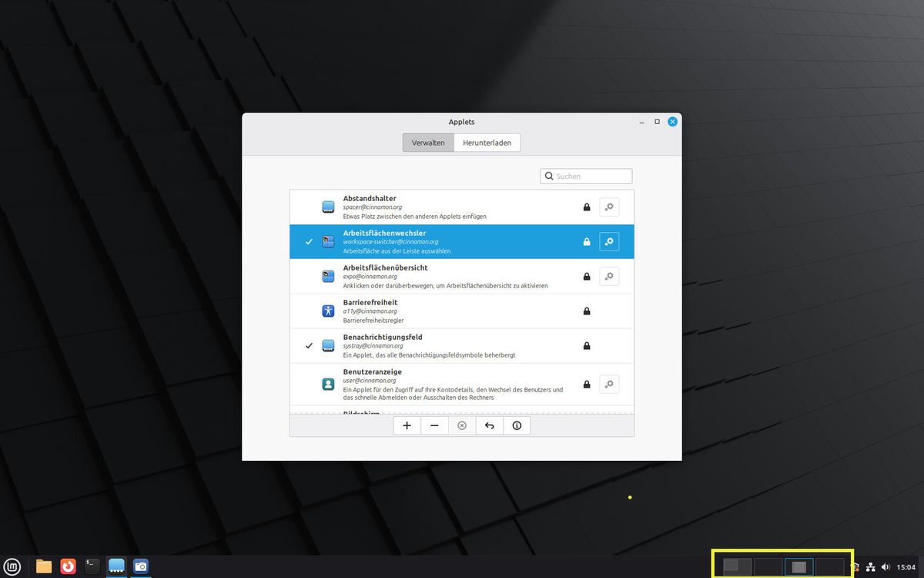
Task: Open settings gear for Abstandshalter applet
Action: 609,207
